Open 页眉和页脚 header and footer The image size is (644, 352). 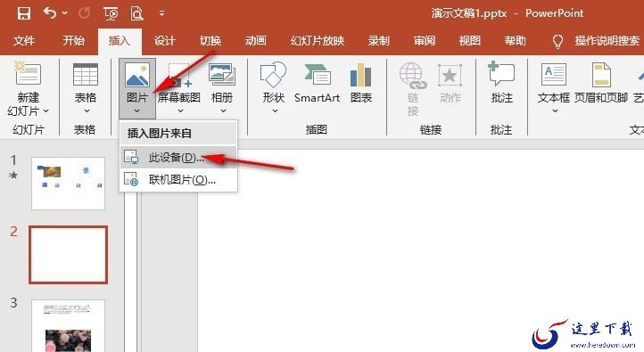(x=601, y=84)
